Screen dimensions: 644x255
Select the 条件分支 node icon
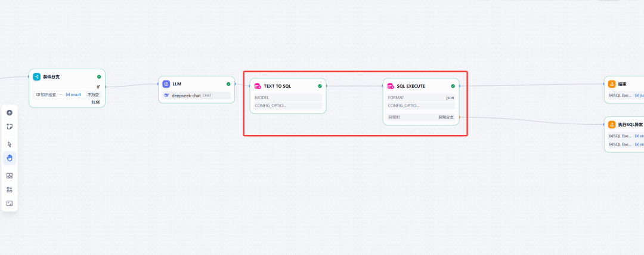37,76
